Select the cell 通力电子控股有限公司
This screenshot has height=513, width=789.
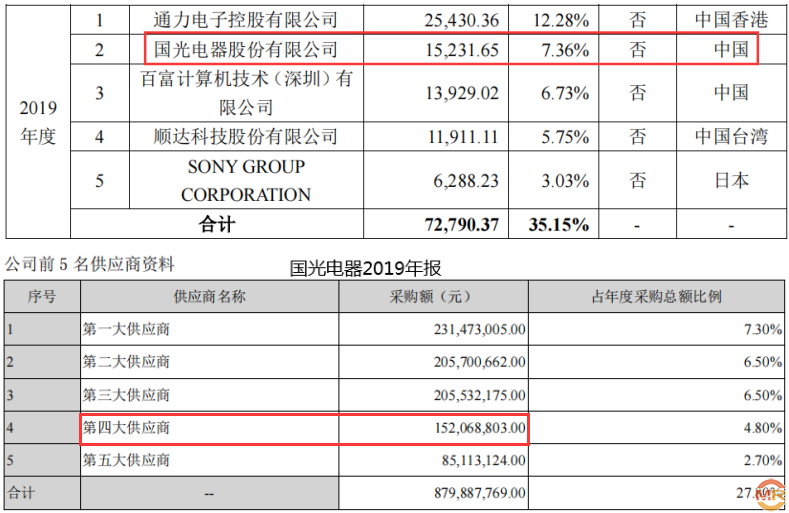point(246,20)
